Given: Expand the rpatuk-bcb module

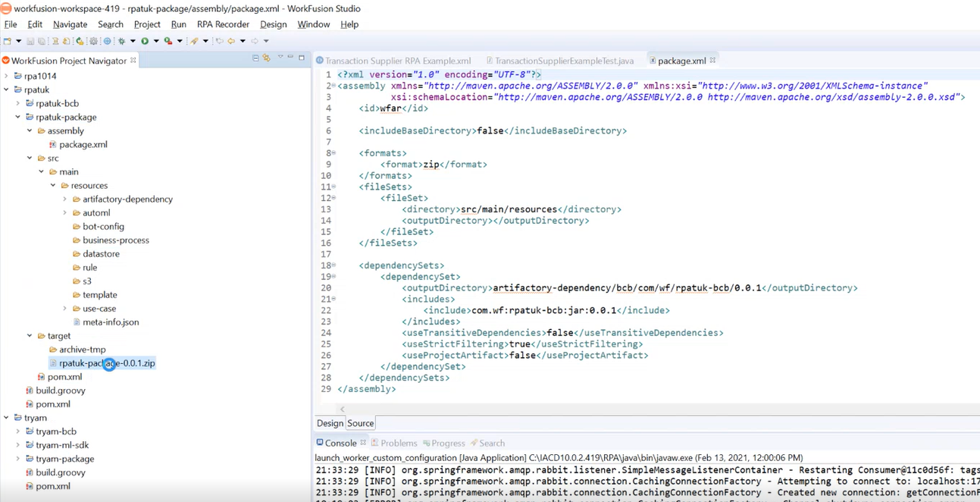Looking at the screenshot, I should click(x=18, y=103).
